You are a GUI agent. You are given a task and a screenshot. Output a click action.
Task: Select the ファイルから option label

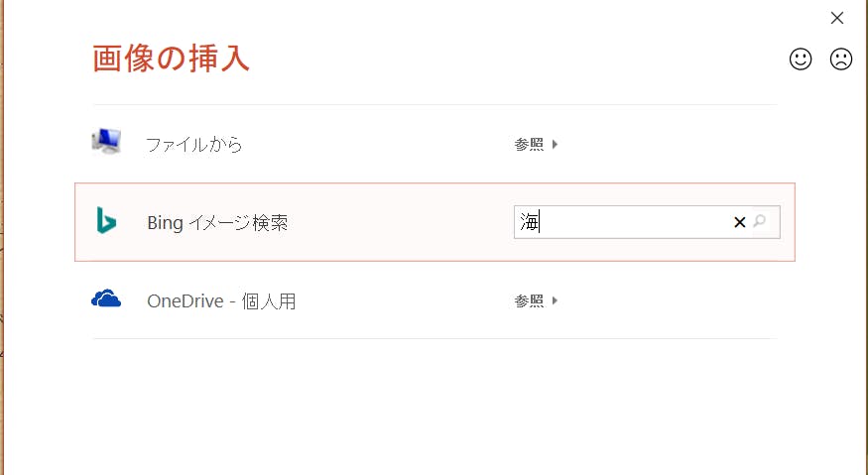[194, 145]
